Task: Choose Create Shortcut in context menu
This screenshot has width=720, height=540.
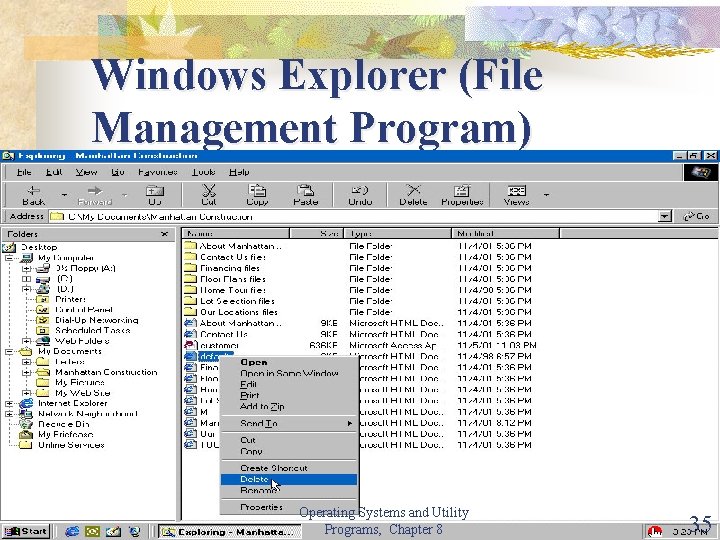Action: 289,468
